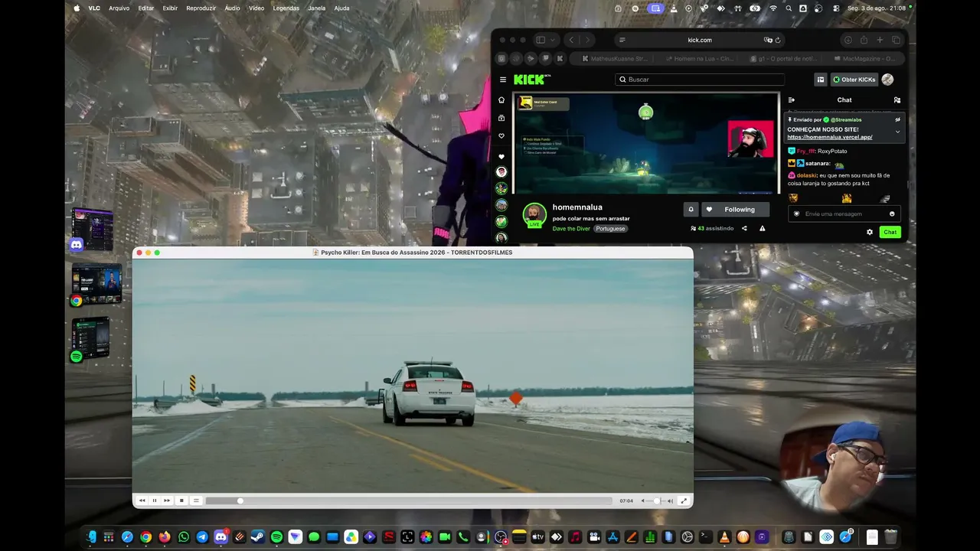Send message with green Chat button
Viewport: 980px width, 551px height.
[890, 232]
